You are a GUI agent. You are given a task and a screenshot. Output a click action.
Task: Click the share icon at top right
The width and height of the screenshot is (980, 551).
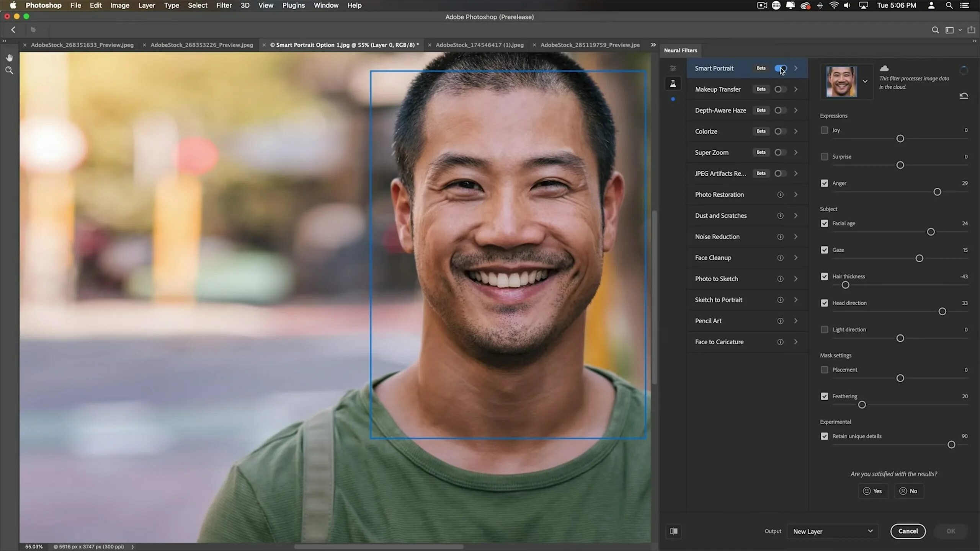(971, 30)
